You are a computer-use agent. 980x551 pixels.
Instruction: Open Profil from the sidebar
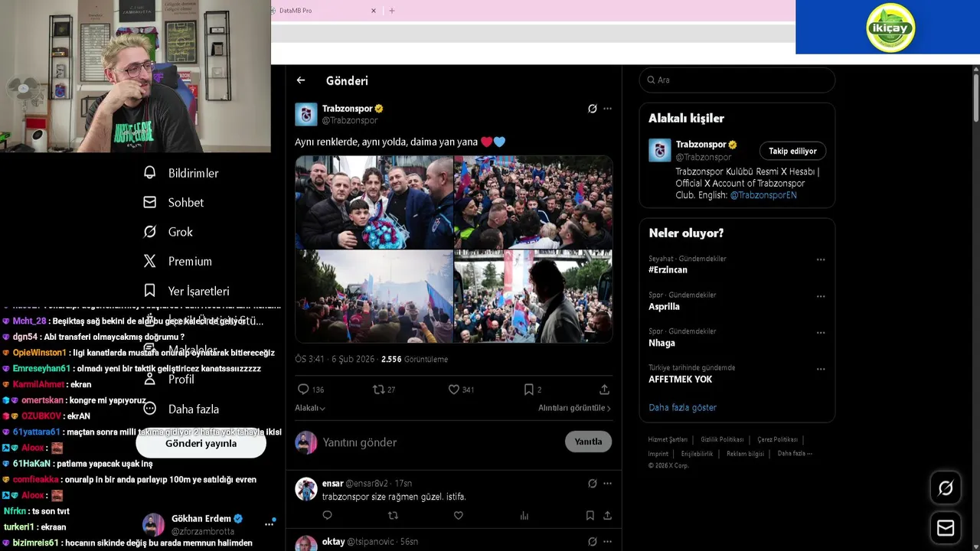tap(169, 380)
